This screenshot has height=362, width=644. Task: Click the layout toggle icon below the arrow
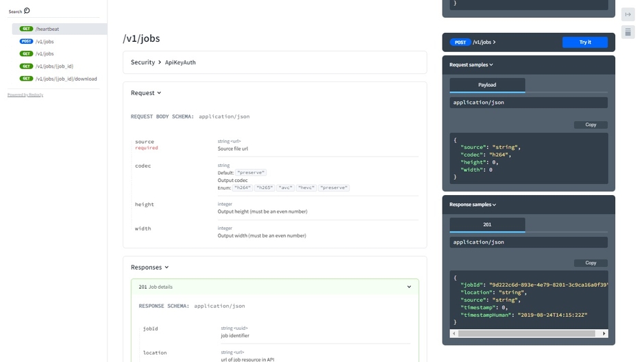628,32
